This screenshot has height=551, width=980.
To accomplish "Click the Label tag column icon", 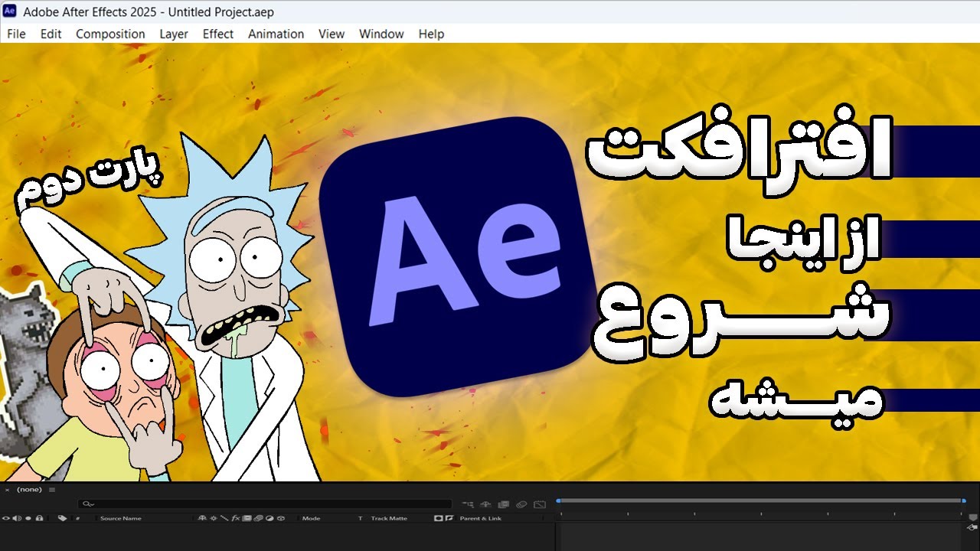I will click(62, 518).
